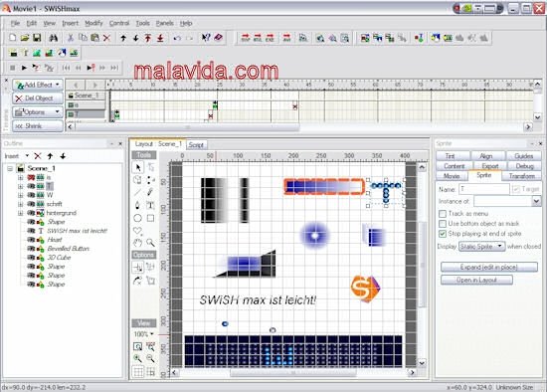Click the timeline horizontal scrollbar thumb
Image resolution: width=547 pixels, height=392 pixels.
188,127
